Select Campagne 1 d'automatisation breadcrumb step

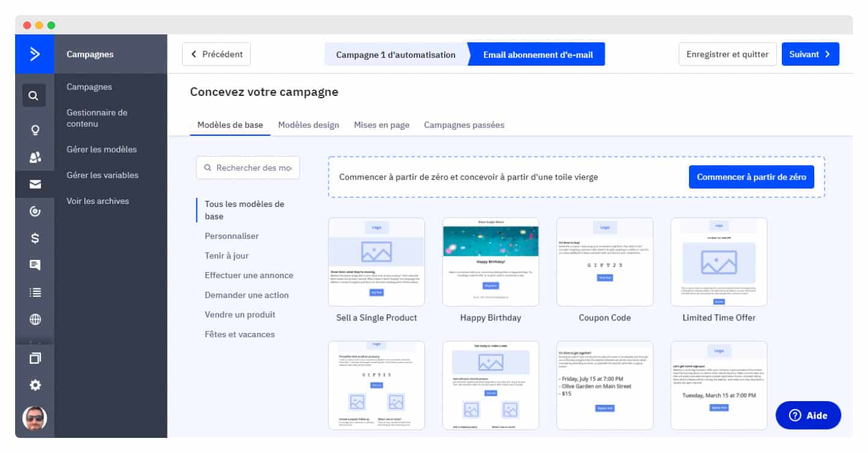(x=396, y=54)
